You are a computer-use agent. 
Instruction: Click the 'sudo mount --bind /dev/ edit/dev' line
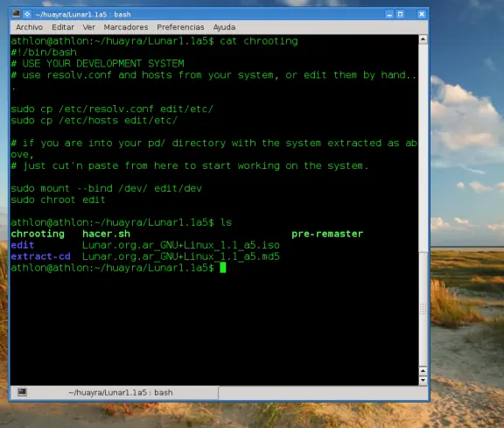tap(106, 188)
